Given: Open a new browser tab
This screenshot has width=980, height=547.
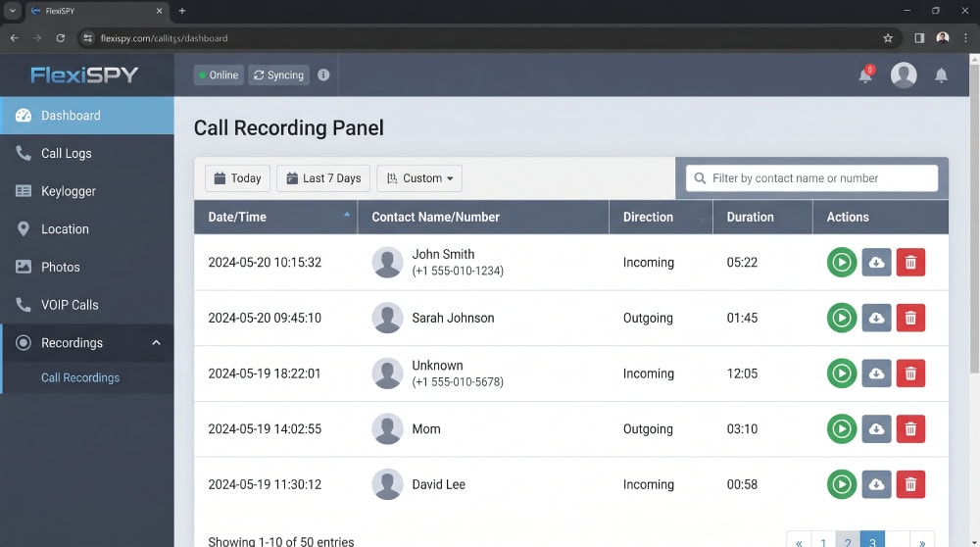Looking at the screenshot, I should point(182,11).
